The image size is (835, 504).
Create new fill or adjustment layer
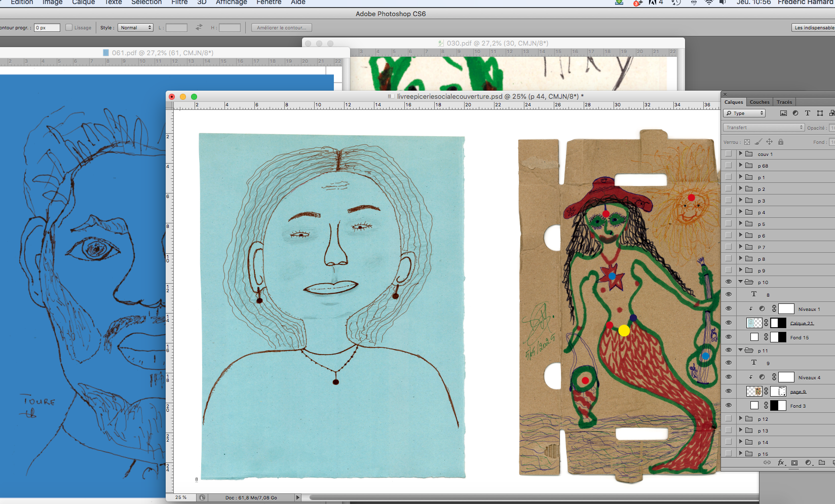click(808, 462)
